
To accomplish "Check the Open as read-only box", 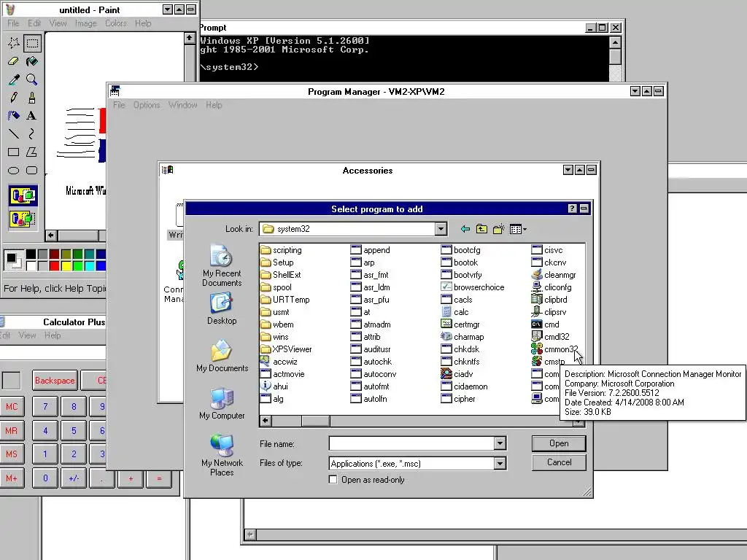I will click(333, 480).
